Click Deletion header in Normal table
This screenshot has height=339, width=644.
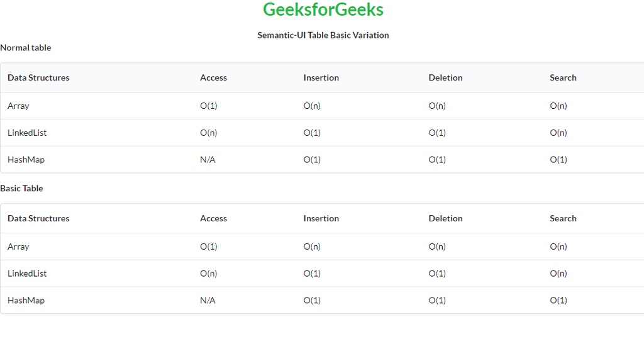(445, 78)
